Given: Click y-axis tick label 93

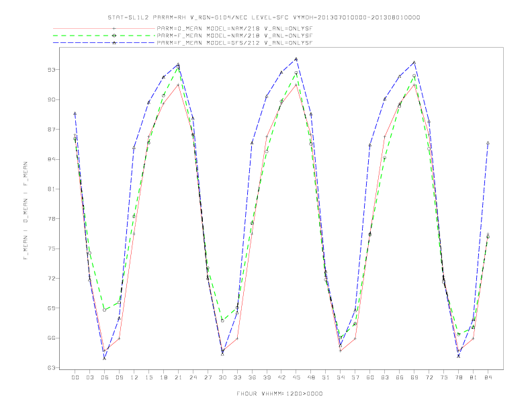Looking at the screenshot, I should tap(51, 70).
